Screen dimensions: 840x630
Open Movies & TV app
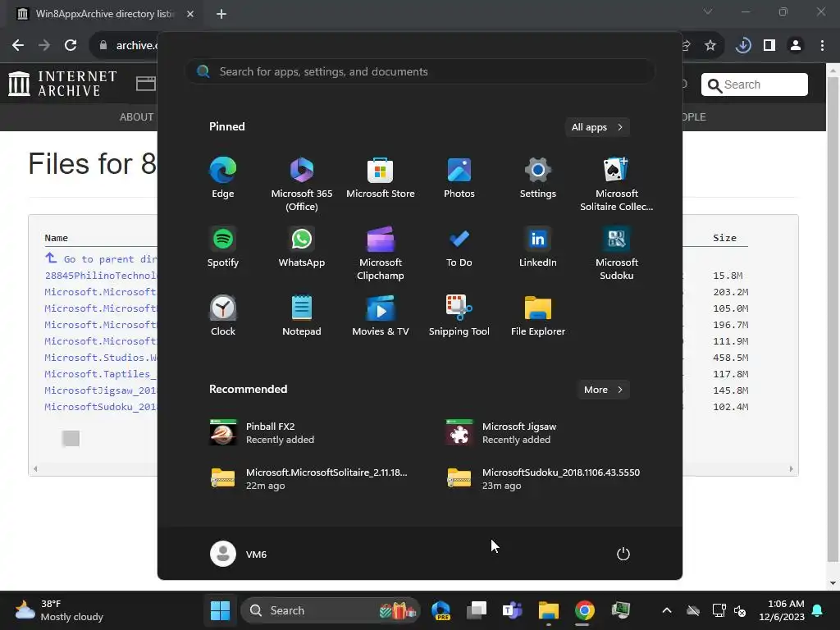[381, 316]
